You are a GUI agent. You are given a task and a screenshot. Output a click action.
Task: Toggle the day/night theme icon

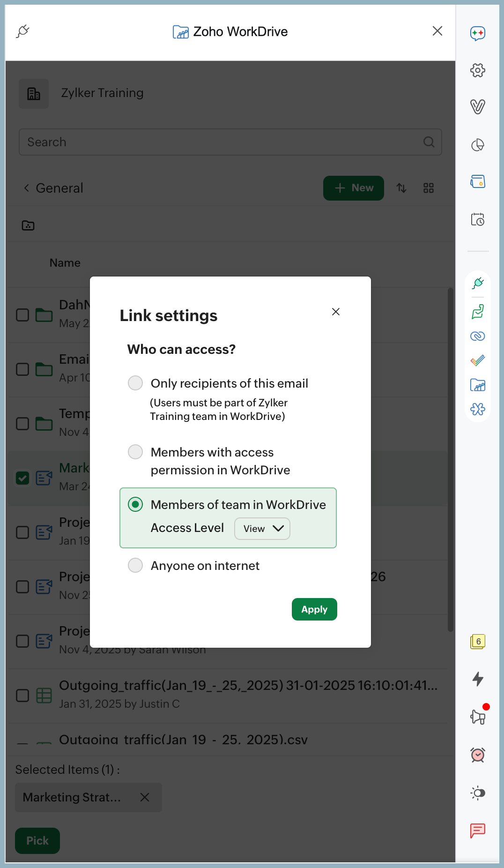[477, 793]
